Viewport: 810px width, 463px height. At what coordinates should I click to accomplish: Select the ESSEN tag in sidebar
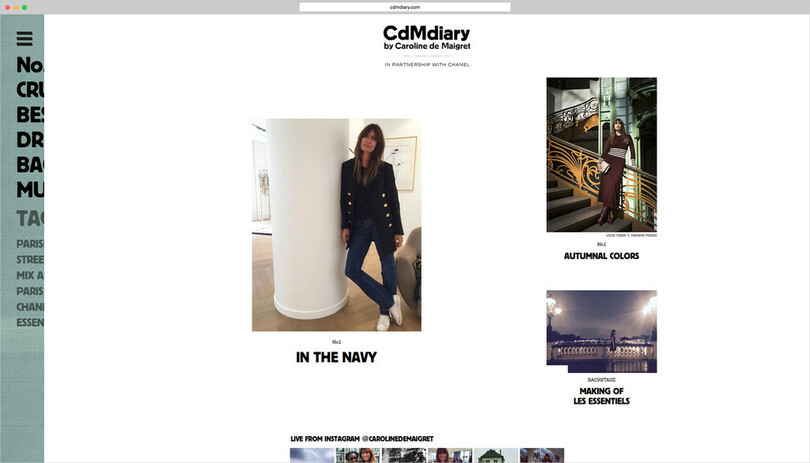click(x=30, y=322)
